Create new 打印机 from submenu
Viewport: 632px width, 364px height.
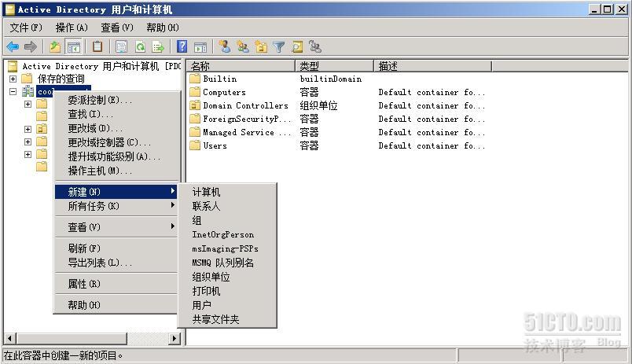pyautogui.click(x=227, y=291)
